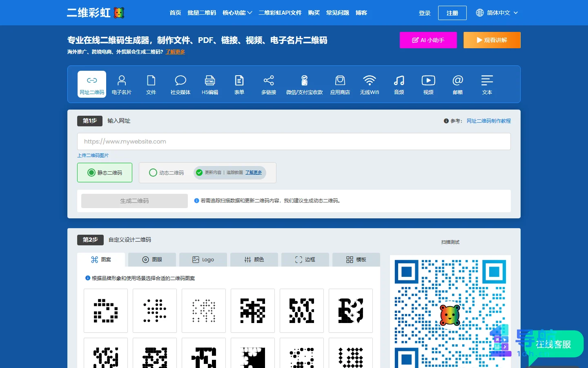Image resolution: width=588 pixels, height=368 pixels.
Task: Click the 二维彩虹 site logo
Action: coord(96,13)
